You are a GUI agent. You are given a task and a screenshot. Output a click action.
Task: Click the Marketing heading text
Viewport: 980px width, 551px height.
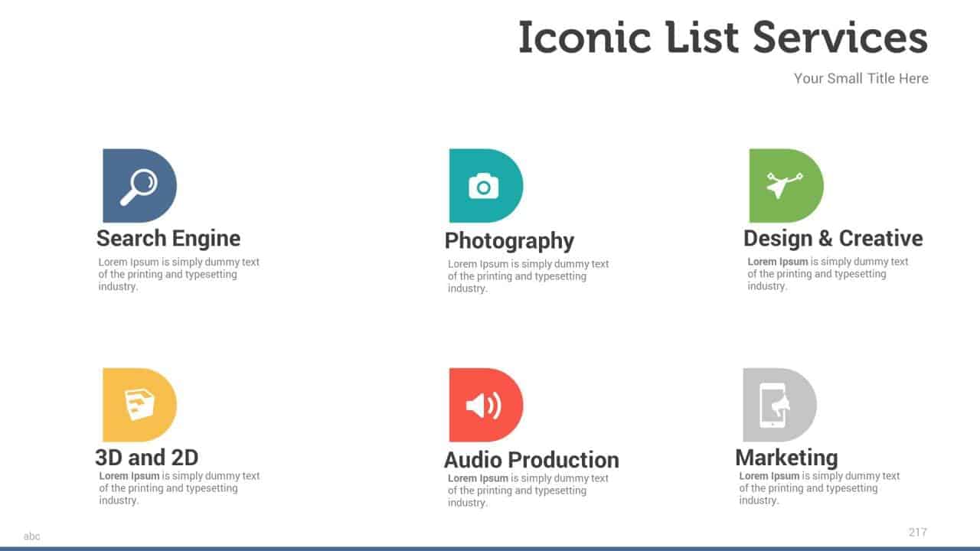[x=786, y=457]
